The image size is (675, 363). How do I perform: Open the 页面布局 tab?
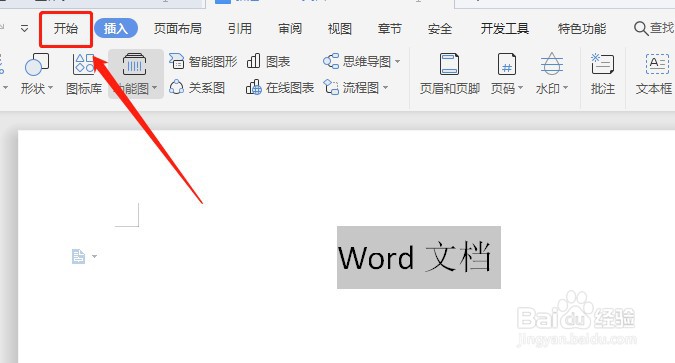tap(178, 29)
